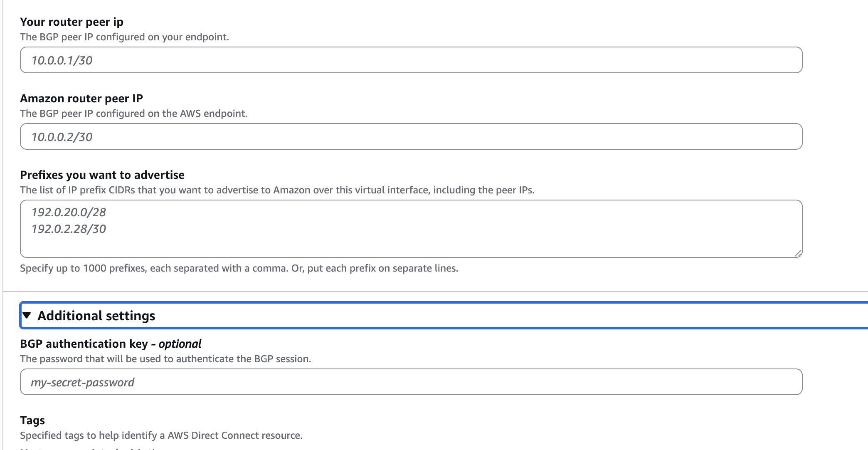Focus the Amazon router peer IP field
Viewport: 868px width, 450px height.
[x=411, y=137]
